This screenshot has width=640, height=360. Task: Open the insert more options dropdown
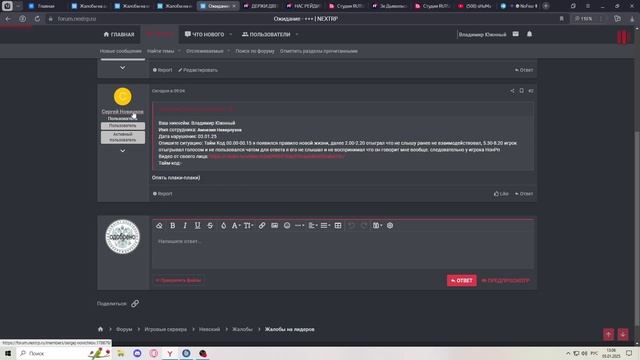300,225
